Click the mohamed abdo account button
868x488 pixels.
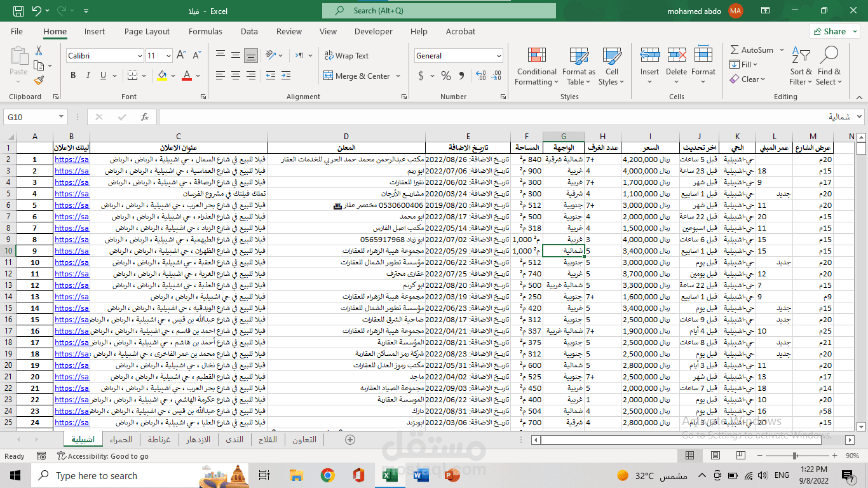(x=705, y=11)
